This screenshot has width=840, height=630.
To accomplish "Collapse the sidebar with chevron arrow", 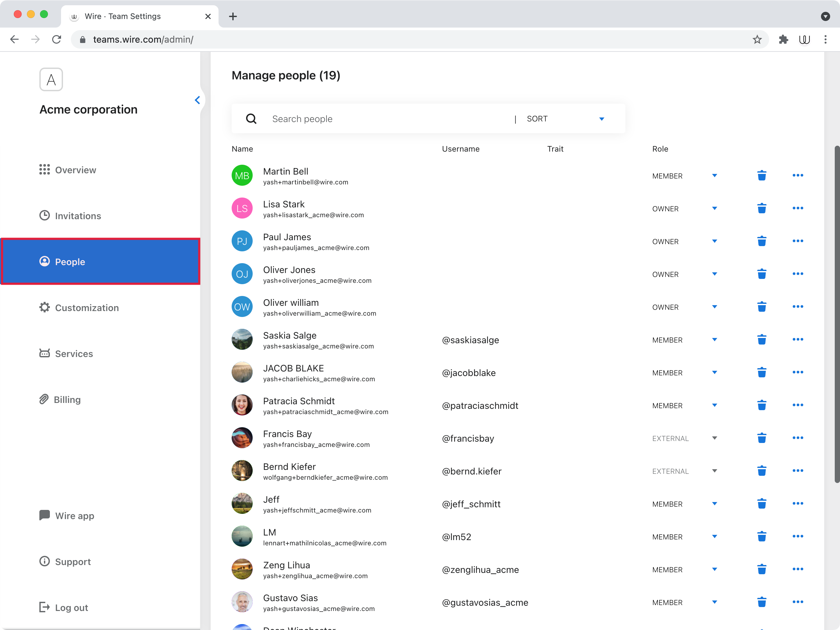I will [197, 100].
